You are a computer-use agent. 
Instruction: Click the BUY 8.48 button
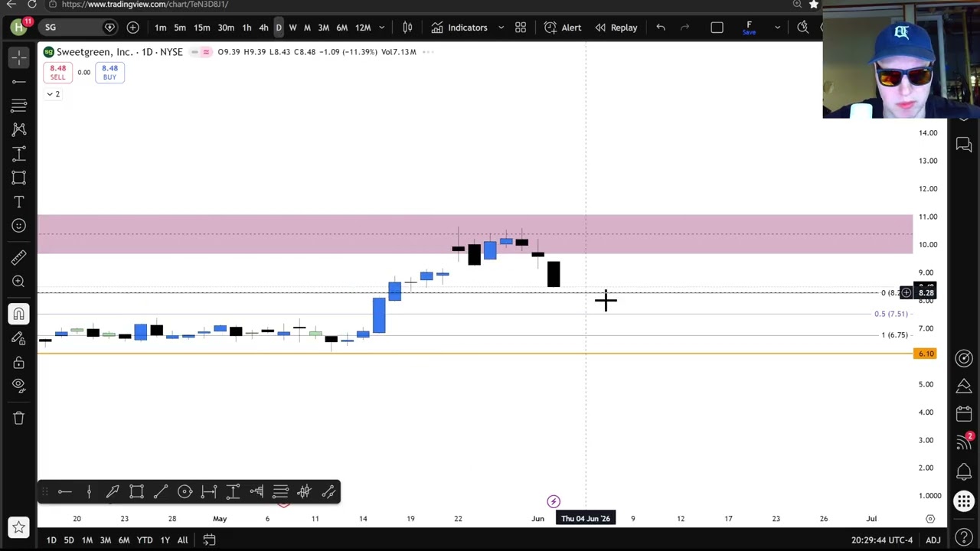click(109, 73)
